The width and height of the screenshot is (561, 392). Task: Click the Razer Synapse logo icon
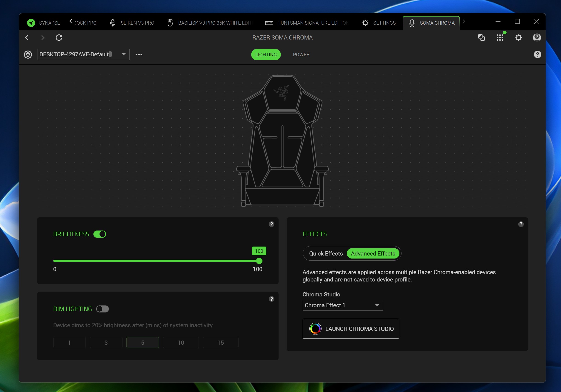[x=31, y=23]
